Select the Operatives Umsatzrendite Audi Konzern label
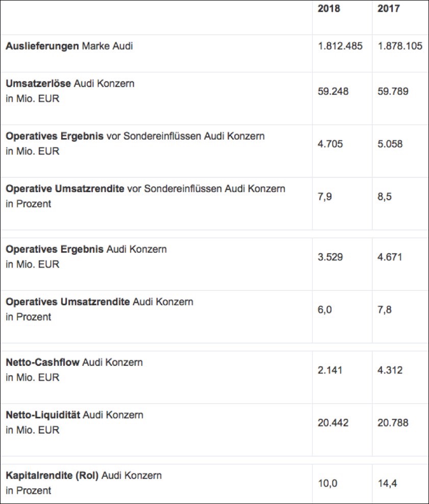Viewport: 429px width, 504px height. (x=99, y=302)
